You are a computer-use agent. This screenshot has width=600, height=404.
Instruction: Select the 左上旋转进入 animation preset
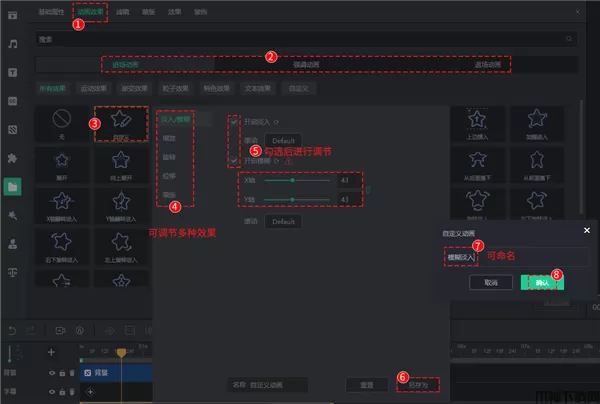pyautogui.click(x=121, y=247)
